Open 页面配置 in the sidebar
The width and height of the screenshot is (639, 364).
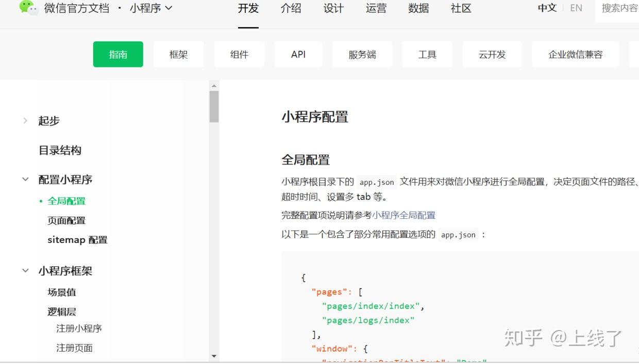(66, 220)
